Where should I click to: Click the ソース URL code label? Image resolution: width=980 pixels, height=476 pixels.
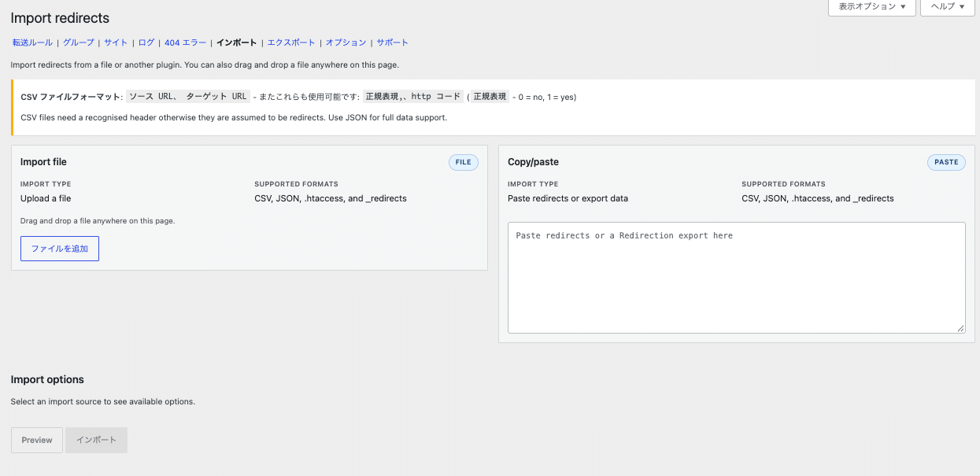pyautogui.click(x=152, y=97)
